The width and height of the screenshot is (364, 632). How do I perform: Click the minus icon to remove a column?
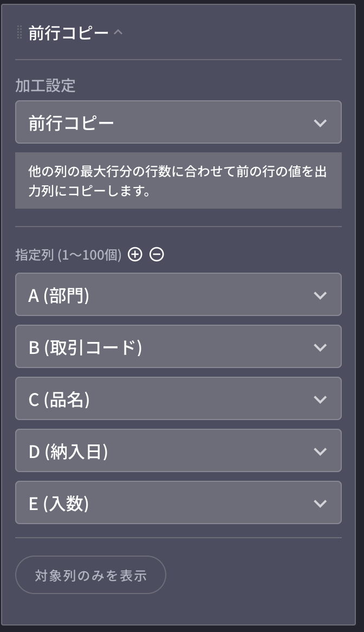(x=157, y=254)
